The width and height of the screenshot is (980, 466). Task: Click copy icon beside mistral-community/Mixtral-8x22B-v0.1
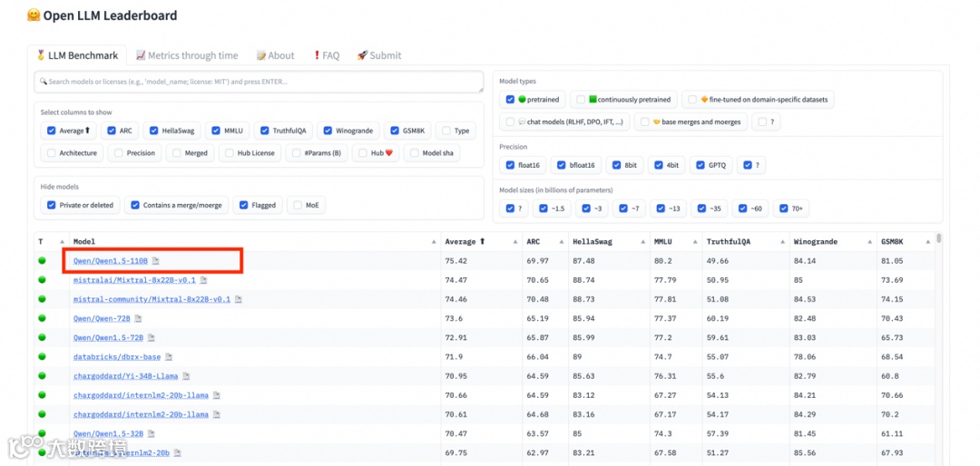click(238, 299)
